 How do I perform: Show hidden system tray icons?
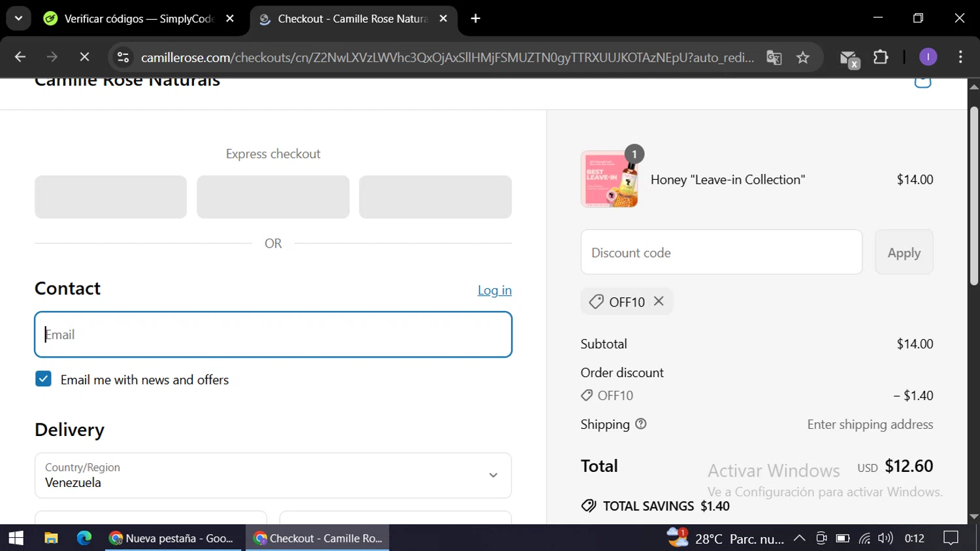(x=799, y=538)
